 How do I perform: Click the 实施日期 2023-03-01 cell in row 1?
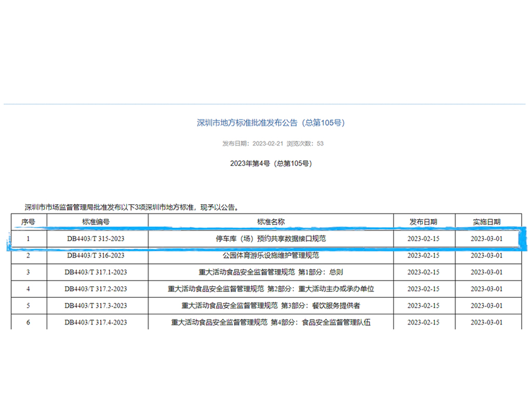tap(487, 239)
